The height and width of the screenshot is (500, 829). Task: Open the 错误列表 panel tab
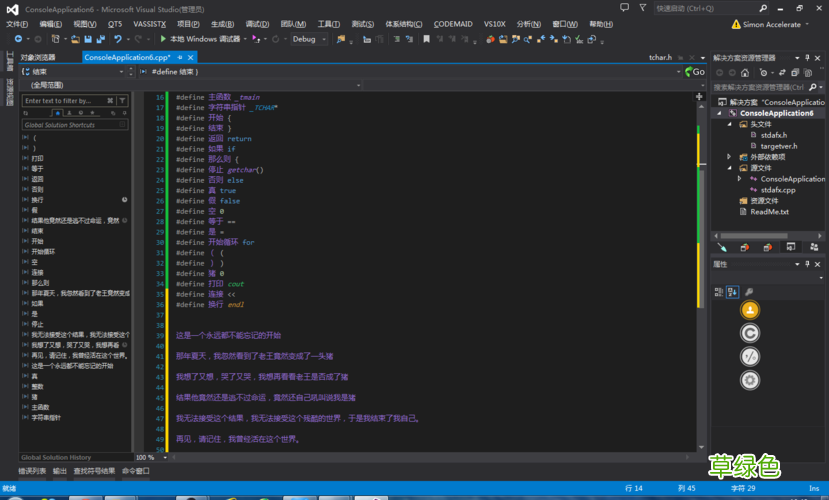point(33,470)
